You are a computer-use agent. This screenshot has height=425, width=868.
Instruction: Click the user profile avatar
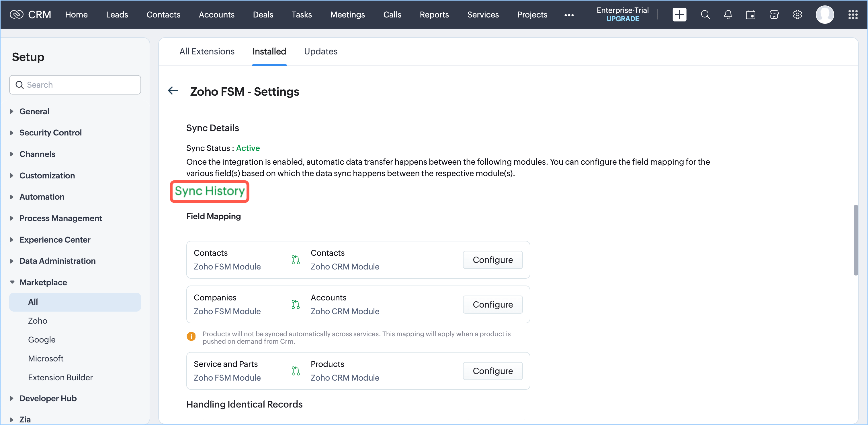(x=824, y=15)
